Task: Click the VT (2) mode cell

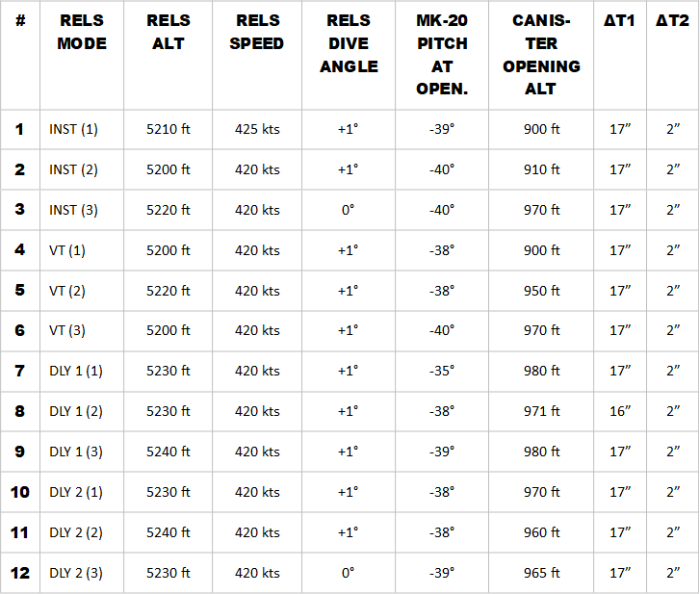Action: click(67, 291)
